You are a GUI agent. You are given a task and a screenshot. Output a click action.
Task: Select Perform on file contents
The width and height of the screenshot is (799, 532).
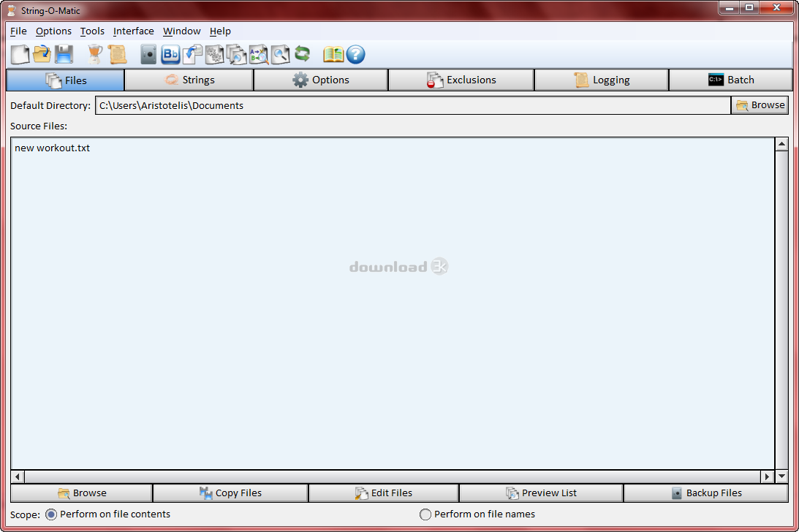(x=107, y=514)
